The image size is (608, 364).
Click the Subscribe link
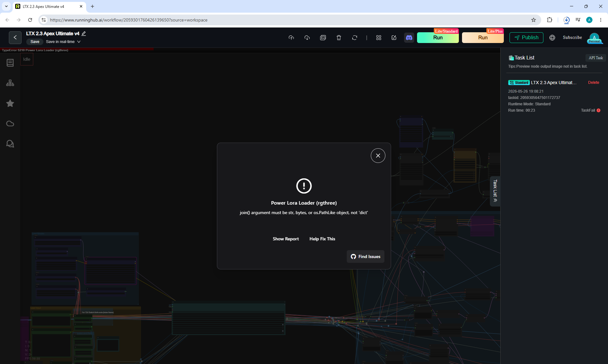pos(572,38)
